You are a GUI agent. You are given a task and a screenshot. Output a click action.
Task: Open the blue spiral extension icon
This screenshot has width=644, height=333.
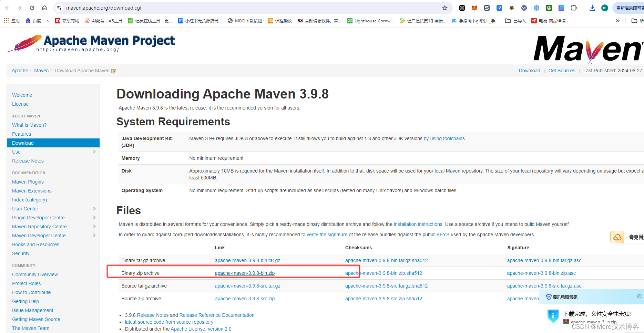pyautogui.click(x=536, y=8)
